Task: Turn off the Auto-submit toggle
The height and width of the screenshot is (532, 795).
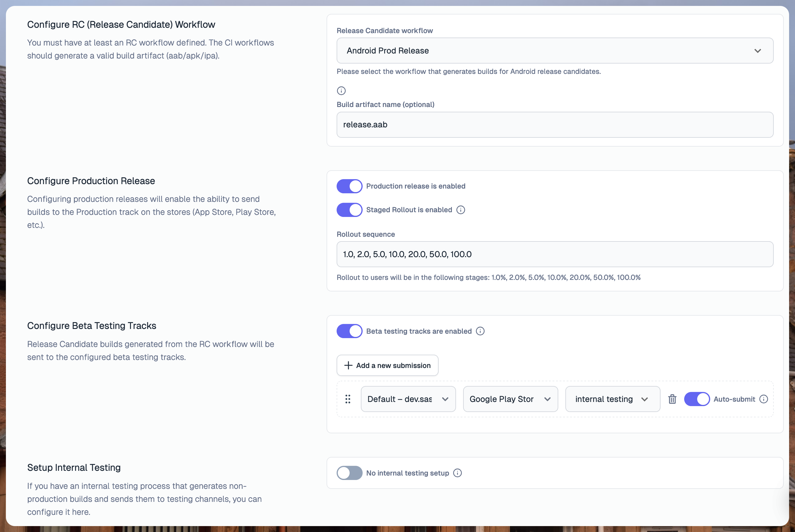Action: [697, 399]
